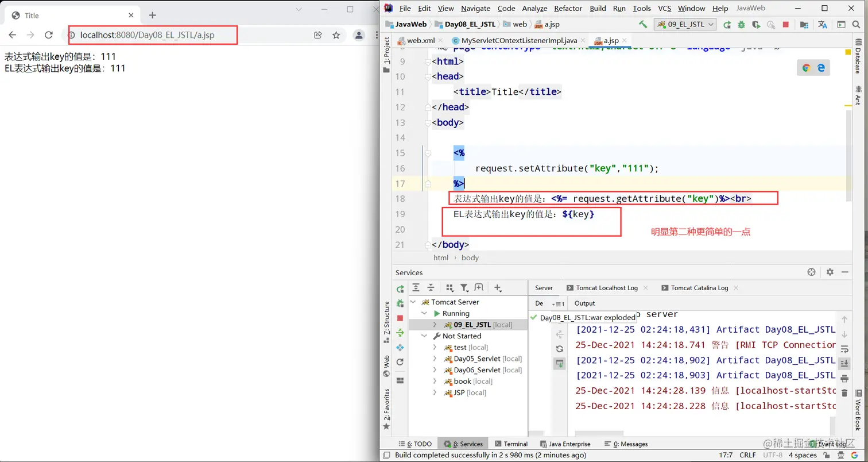Open new tab in Chrome
The width and height of the screenshot is (868, 462).
[x=153, y=15]
